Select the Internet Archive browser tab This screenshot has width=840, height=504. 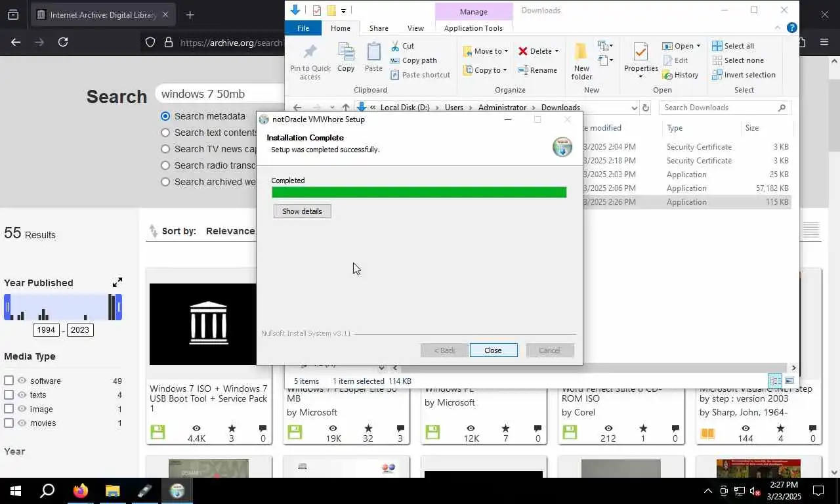click(x=103, y=14)
